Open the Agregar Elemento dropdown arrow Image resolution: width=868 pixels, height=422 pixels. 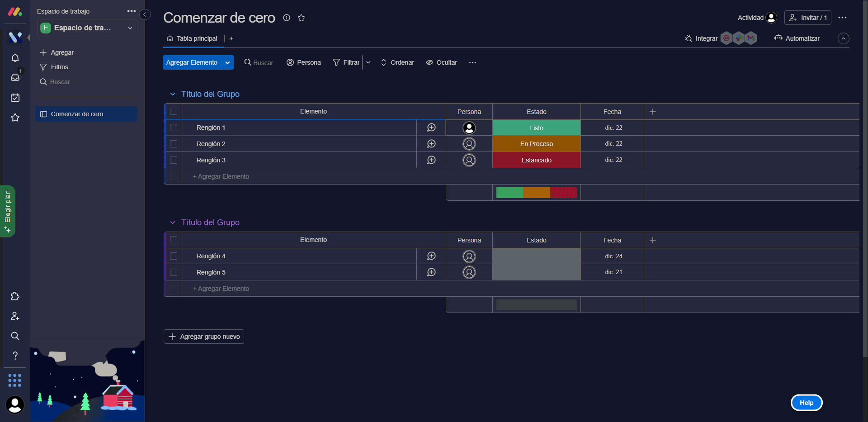click(x=227, y=62)
